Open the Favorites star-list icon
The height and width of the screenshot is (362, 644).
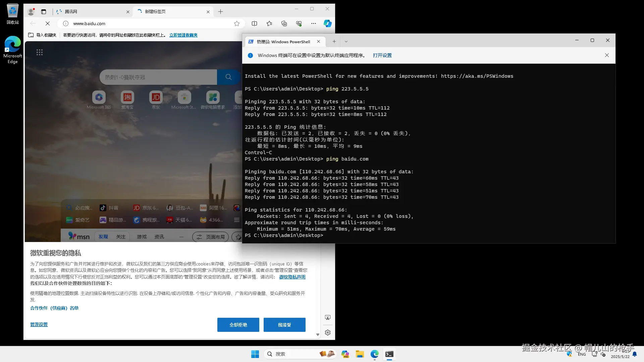pos(269,23)
